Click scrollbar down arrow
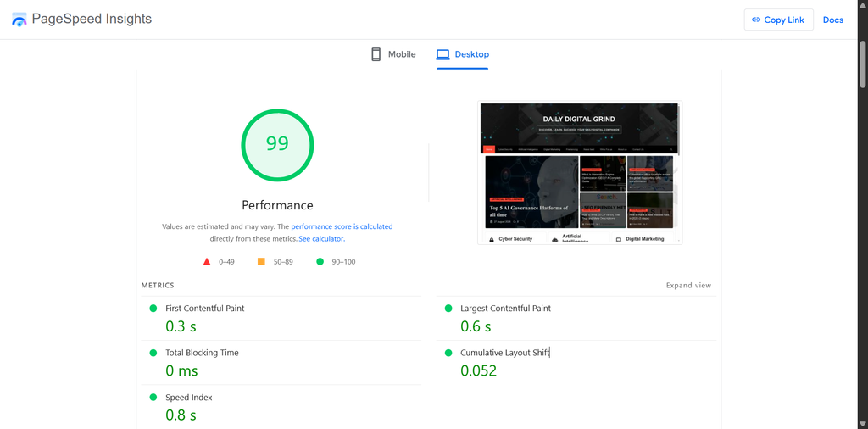868x429 pixels. pyautogui.click(x=862, y=425)
